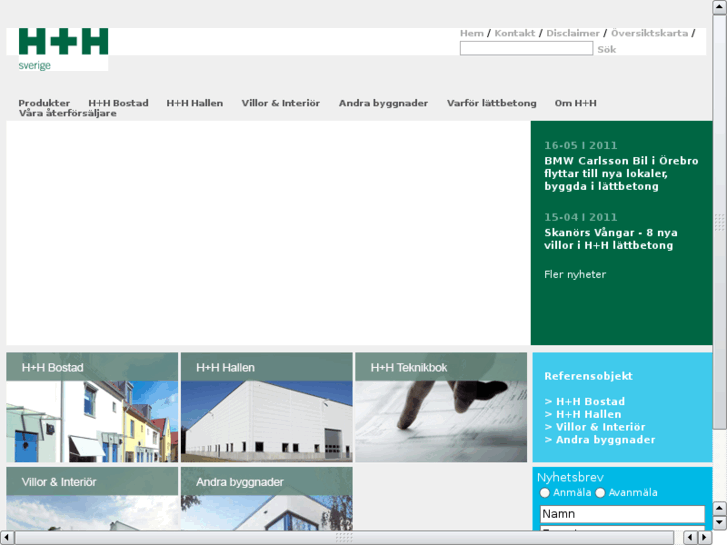Click the 16-05 | 2011 news date
Image resolution: width=727 pixels, height=545 pixels.
[x=580, y=146]
